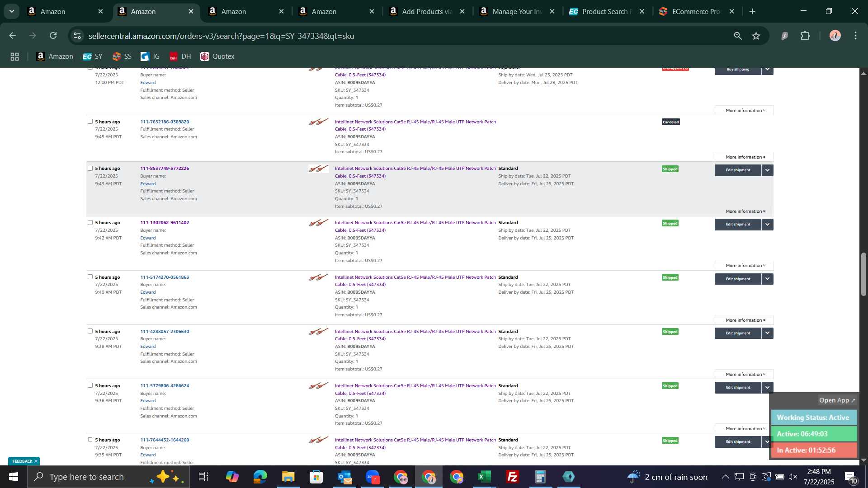This screenshot has width=868, height=488.
Task: Click the page vertical scrollbar thumb
Action: tap(863, 274)
